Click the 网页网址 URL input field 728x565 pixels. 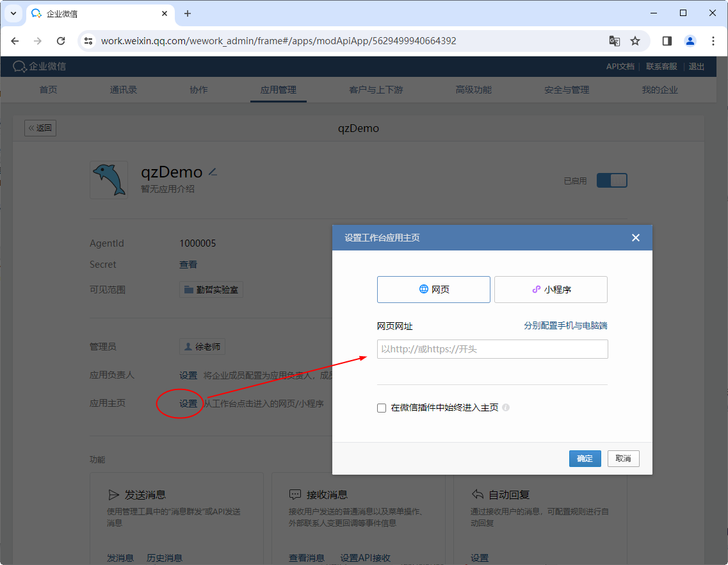pos(492,349)
